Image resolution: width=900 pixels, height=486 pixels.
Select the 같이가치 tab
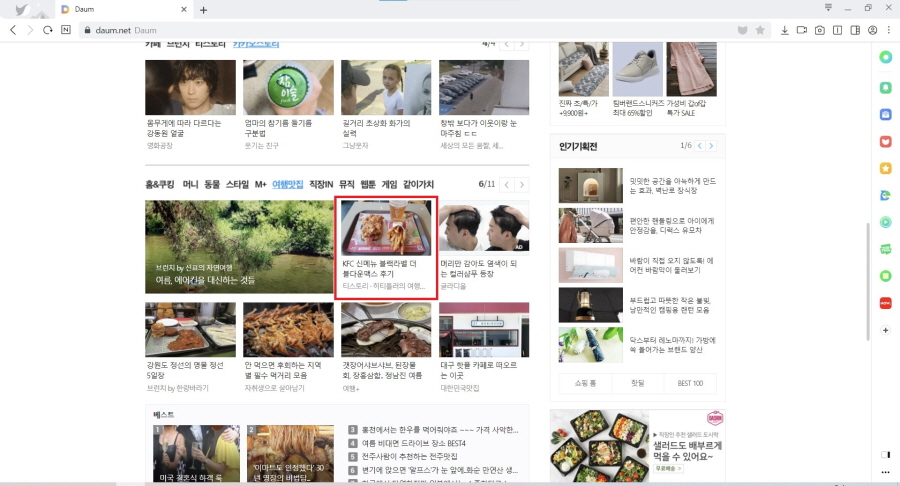(x=418, y=184)
